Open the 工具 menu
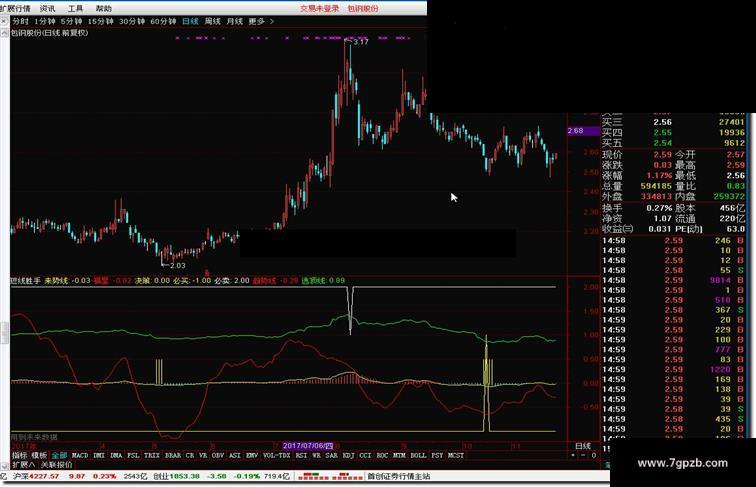756x487 pixels. (75, 9)
